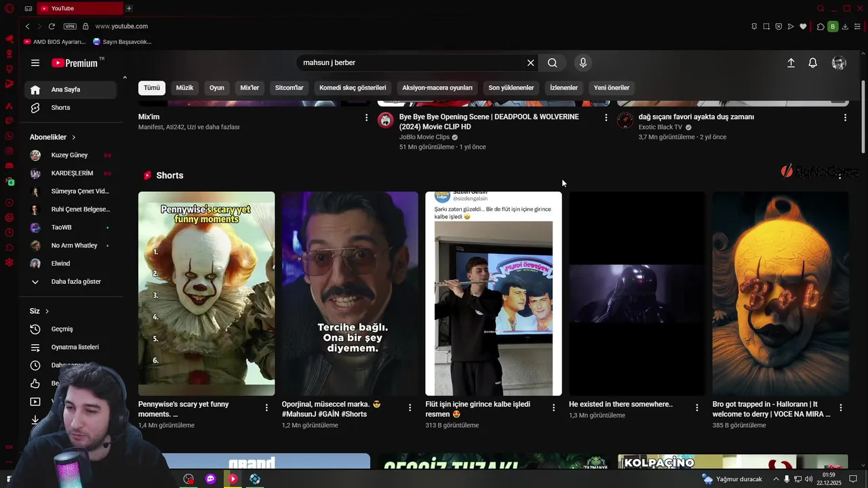
Task: Select the İzlenenler filter chip
Action: (564, 87)
